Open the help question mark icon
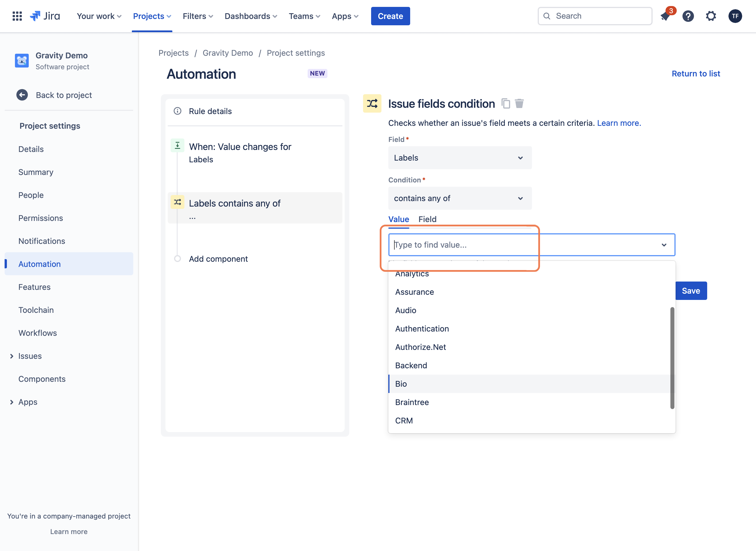The image size is (756, 551). 688,16
